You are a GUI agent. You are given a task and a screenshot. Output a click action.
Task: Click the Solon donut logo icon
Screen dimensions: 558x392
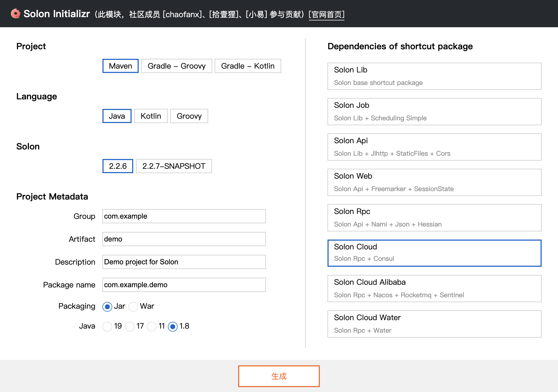pyautogui.click(x=16, y=14)
